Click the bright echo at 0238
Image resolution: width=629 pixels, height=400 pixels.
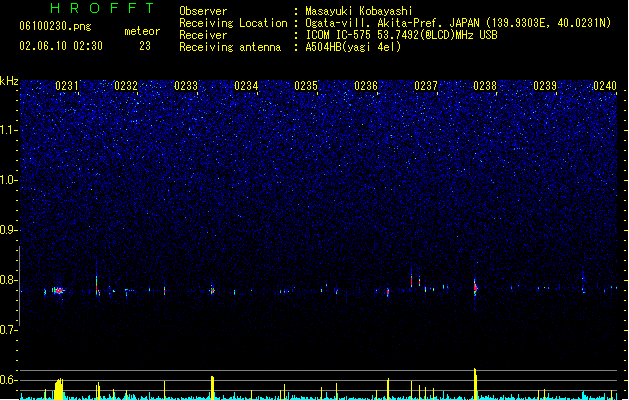click(x=475, y=287)
